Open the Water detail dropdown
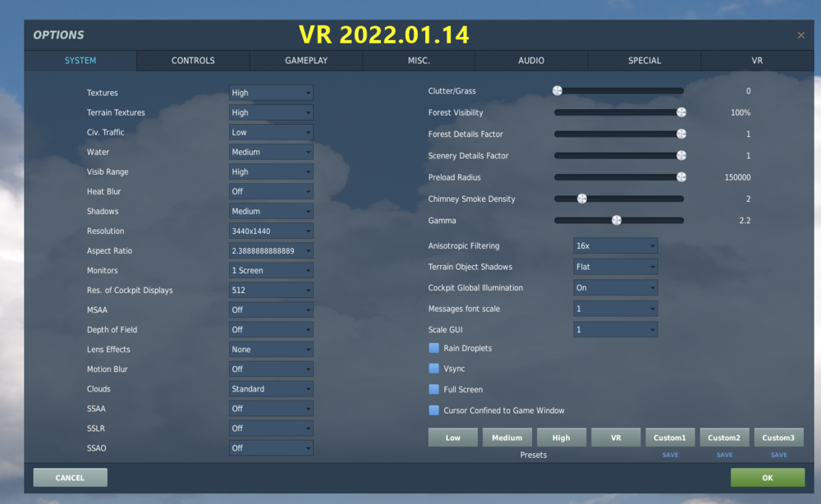821x504 pixels. click(270, 151)
